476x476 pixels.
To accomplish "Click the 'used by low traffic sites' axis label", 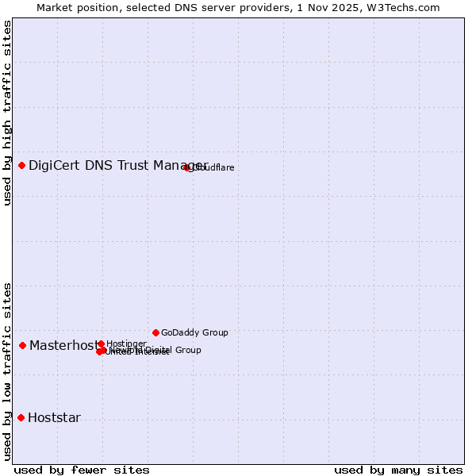I will (x=8, y=371).
